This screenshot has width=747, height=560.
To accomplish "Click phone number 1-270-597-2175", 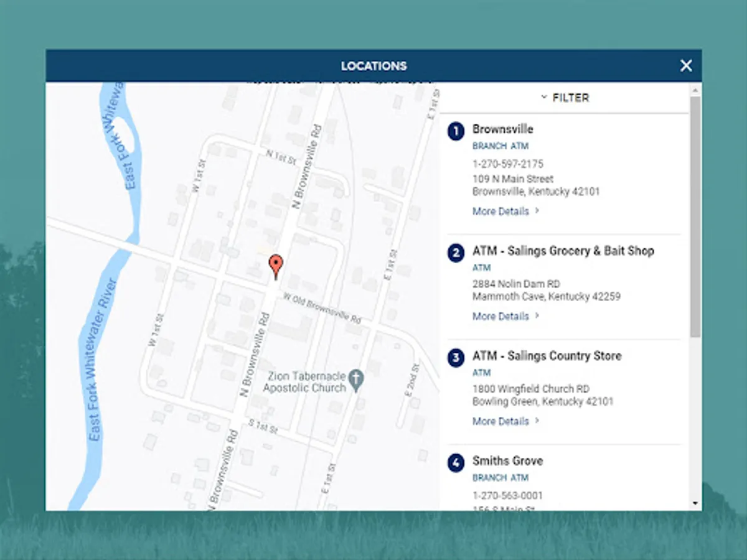I will (508, 164).
